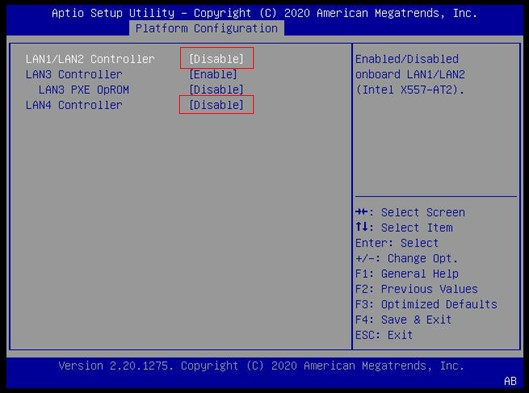Click the 'ESC: Exit' hint

coord(384,335)
